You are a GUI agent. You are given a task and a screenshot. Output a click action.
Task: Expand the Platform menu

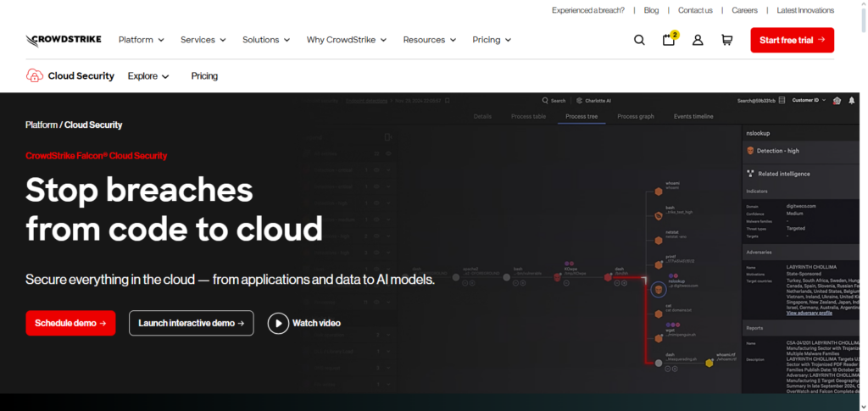click(142, 40)
